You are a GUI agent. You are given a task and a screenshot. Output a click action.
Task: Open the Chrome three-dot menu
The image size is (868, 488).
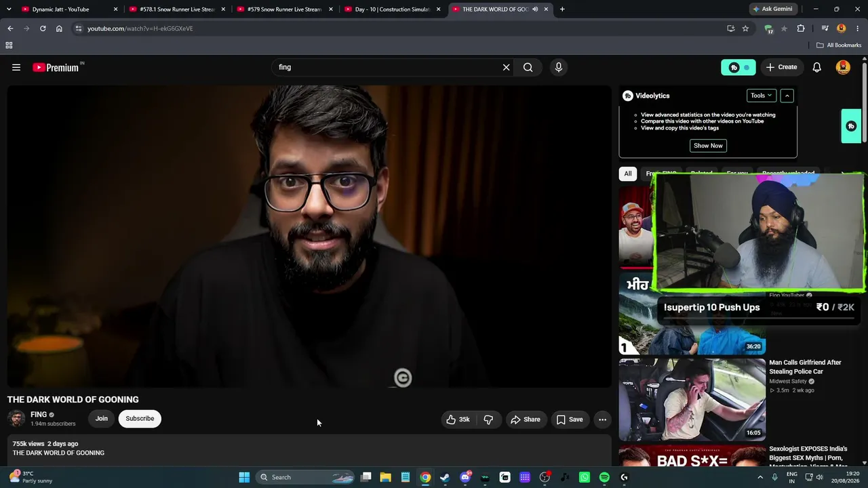[x=856, y=28]
